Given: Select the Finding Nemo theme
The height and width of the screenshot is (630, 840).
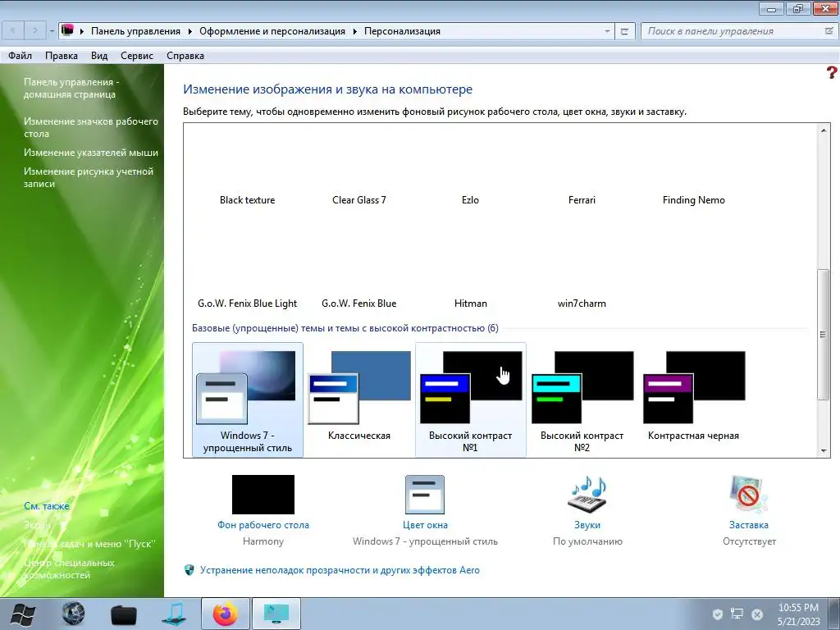Looking at the screenshot, I should coord(694,200).
